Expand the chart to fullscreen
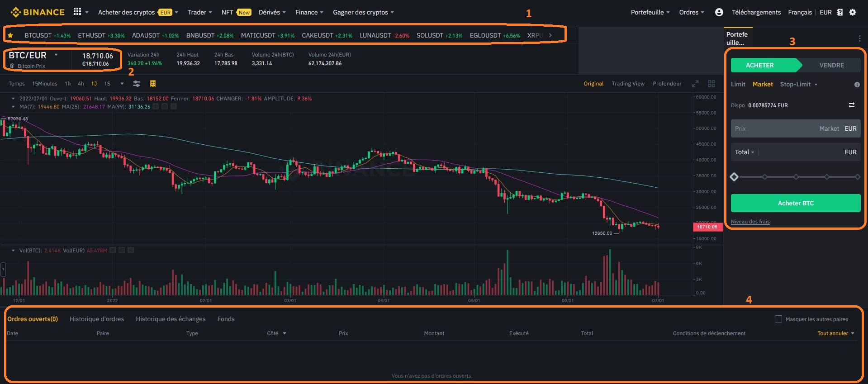Screen dimensions: 868x384 tap(695, 84)
